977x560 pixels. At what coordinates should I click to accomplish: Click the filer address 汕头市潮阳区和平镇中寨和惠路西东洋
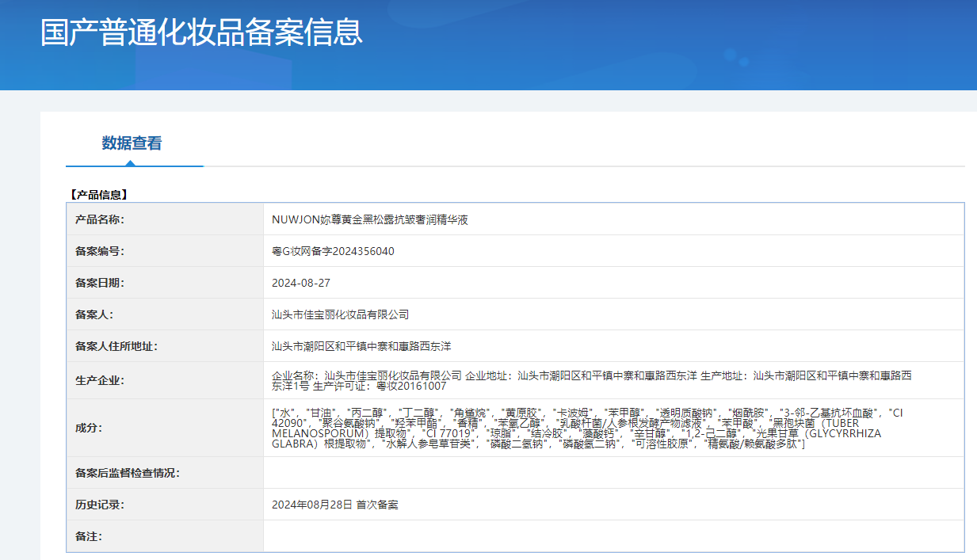coord(361,346)
